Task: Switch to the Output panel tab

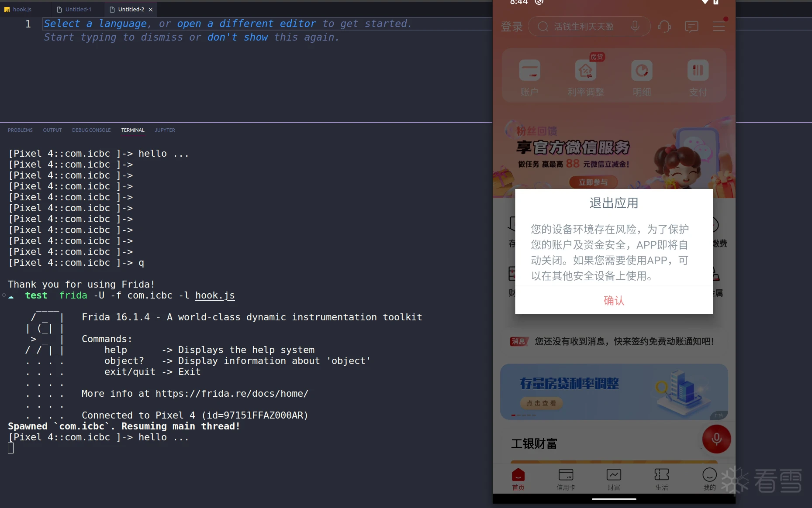Action: pyautogui.click(x=52, y=130)
